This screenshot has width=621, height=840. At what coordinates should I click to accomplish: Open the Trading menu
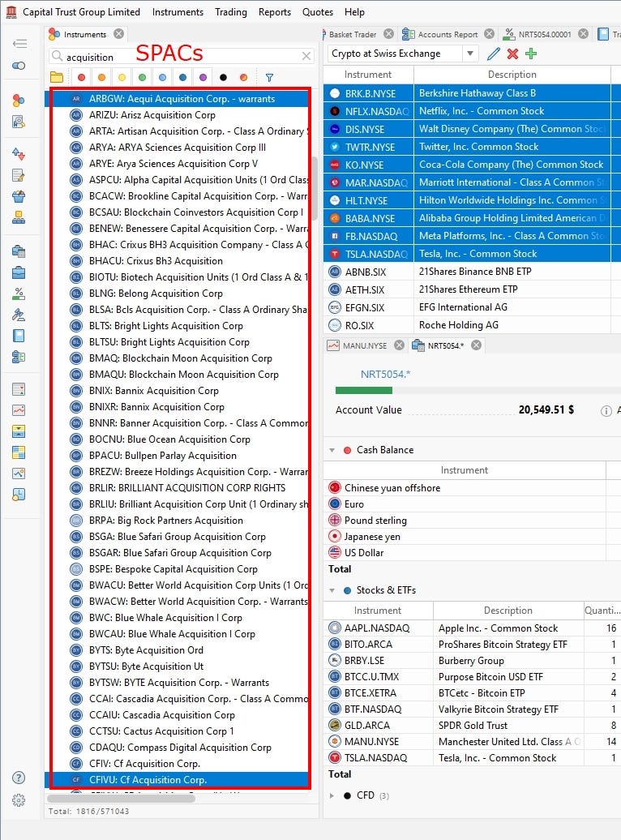click(231, 12)
